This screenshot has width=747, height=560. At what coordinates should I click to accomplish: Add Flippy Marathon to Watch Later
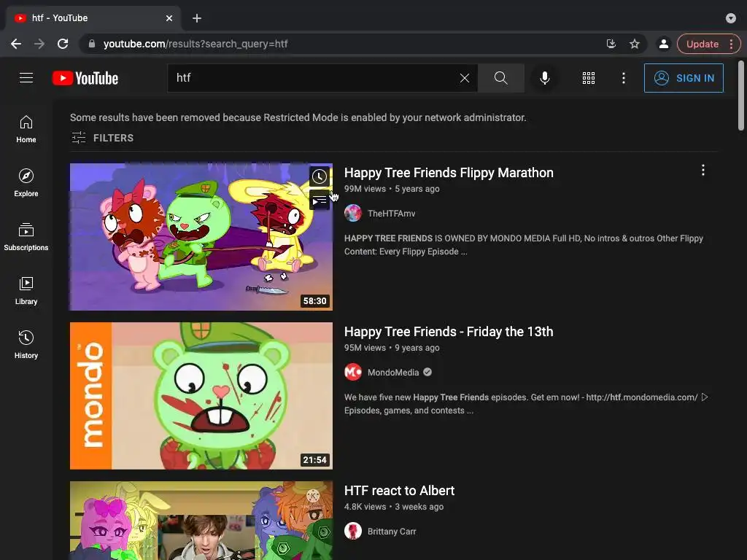point(320,176)
